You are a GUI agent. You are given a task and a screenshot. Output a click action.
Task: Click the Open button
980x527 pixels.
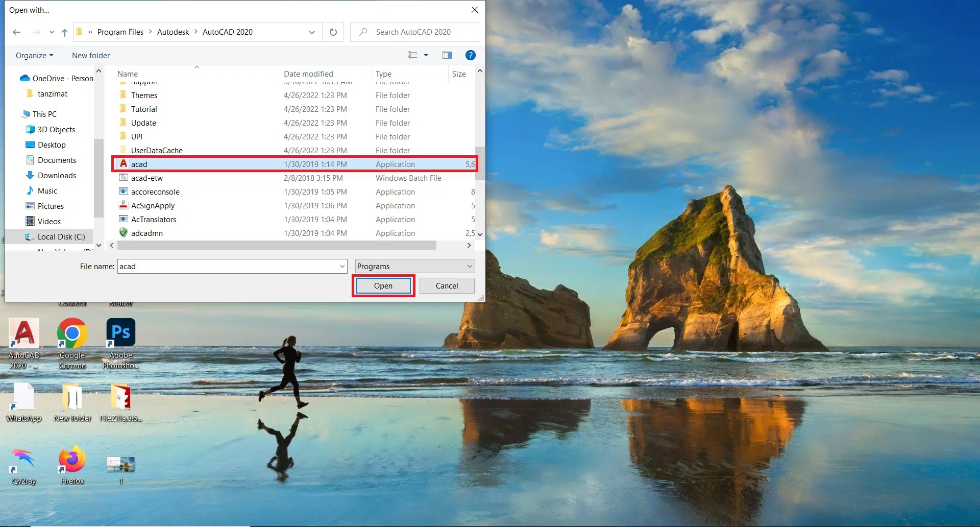(383, 286)
